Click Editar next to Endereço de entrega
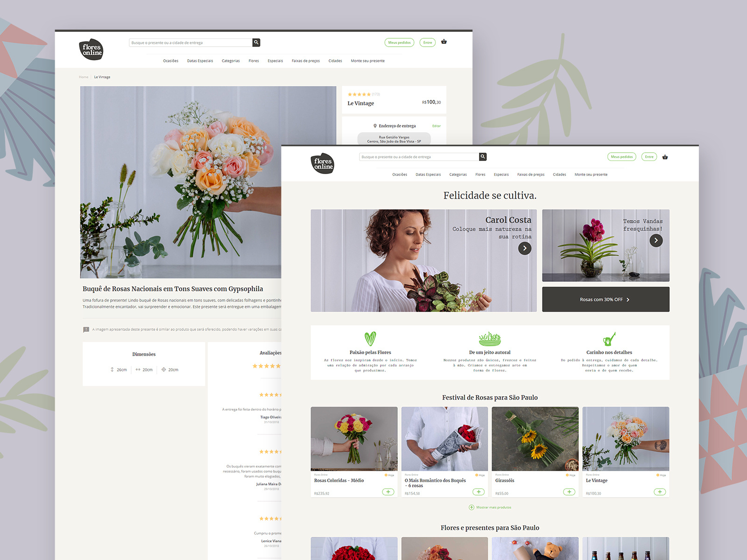747x560 pixels. 437,126
